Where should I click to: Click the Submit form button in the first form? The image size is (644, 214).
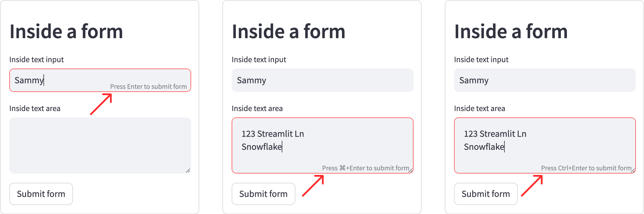tap(41, 194)
